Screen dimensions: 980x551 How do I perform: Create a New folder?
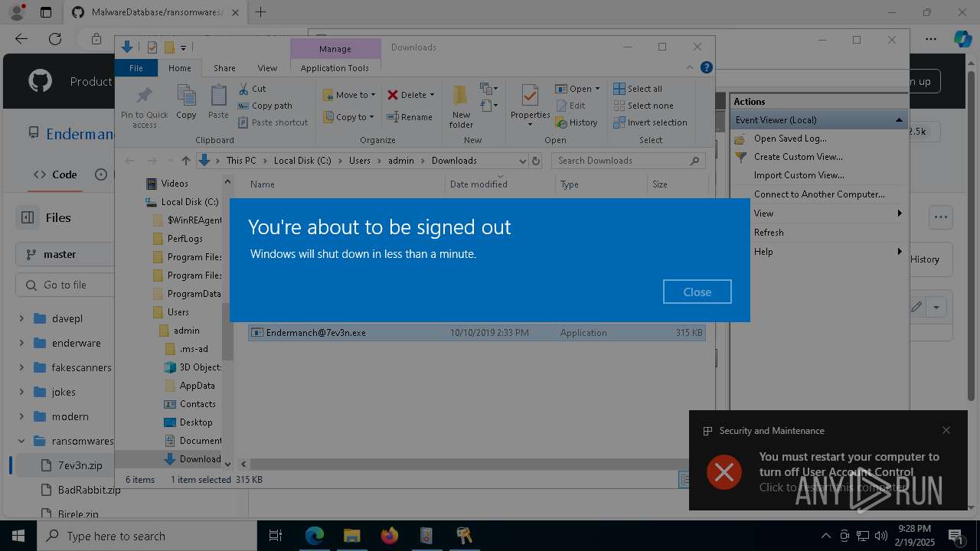click(x=461, y=106)
